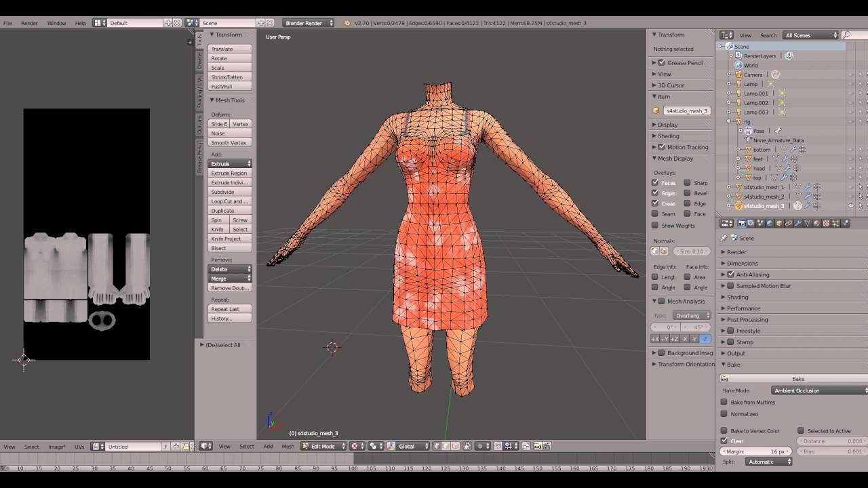The image size is (868, 488).
Task: Click the Translate button
Action: 230,49
